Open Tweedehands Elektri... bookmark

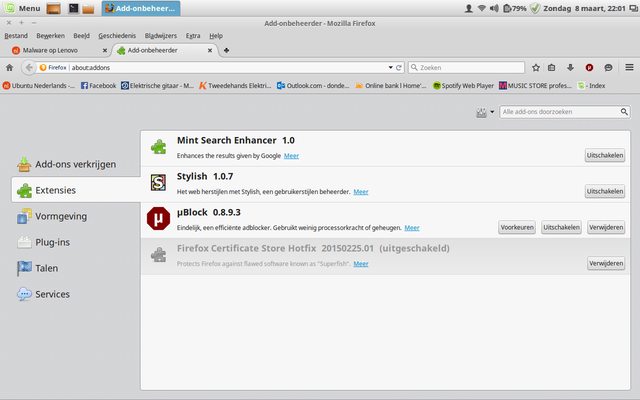click(235, 86)
